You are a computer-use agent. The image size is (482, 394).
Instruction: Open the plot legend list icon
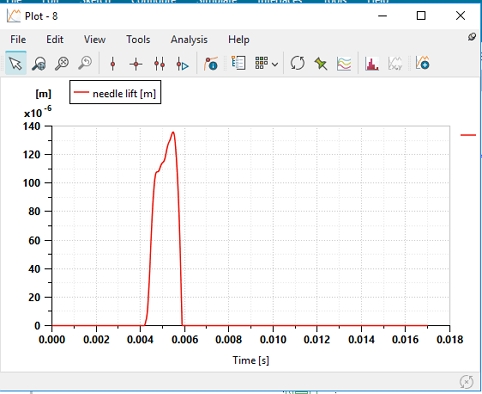[x=238, y=63]
